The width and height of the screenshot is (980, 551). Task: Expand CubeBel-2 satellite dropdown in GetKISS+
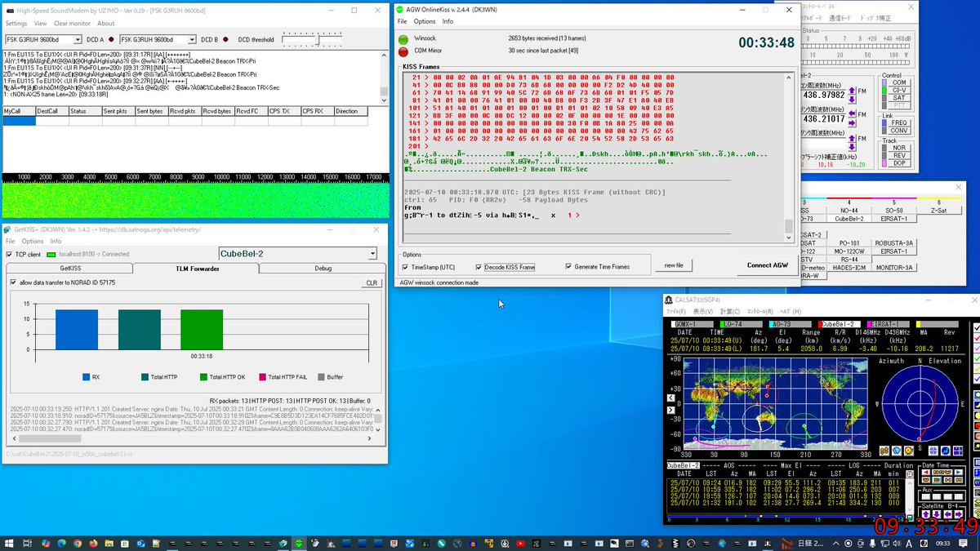[x=372, y=254]
